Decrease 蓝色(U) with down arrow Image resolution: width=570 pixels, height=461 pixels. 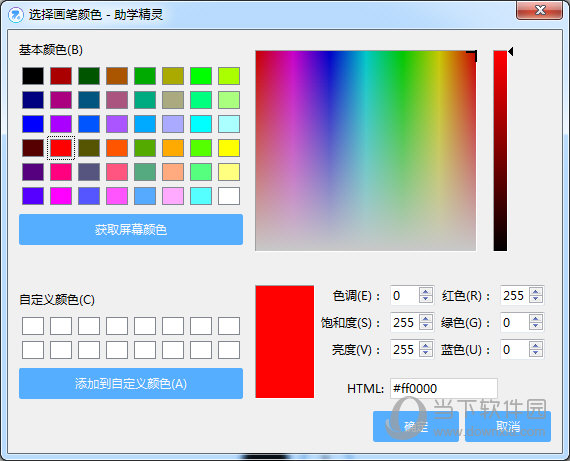[x=536, y=353]
